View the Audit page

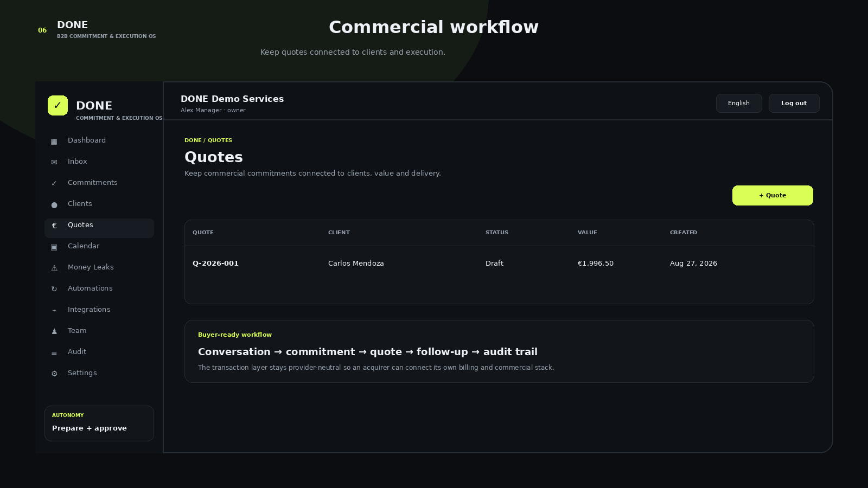coord(99,352)
